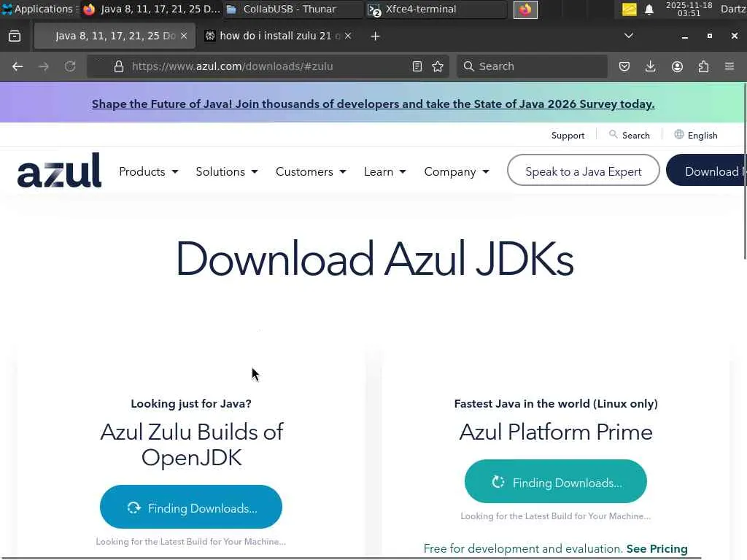
Task: Open the See Pricing link
Action: click(657, 549)
